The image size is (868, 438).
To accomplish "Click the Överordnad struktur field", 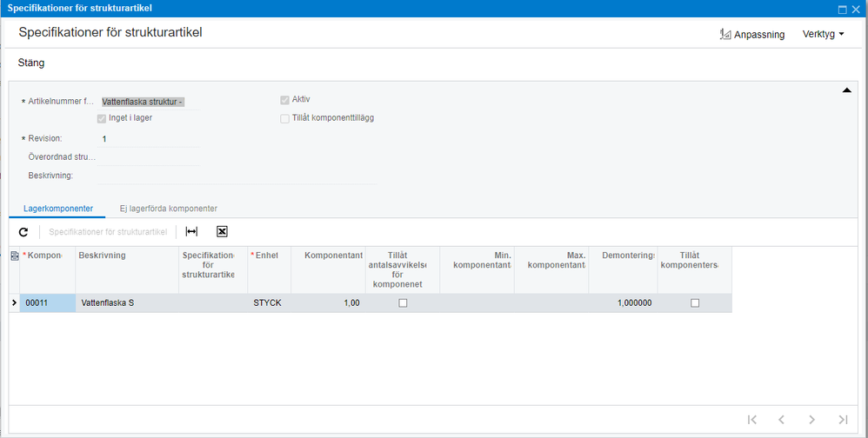I will click(149, 157).
